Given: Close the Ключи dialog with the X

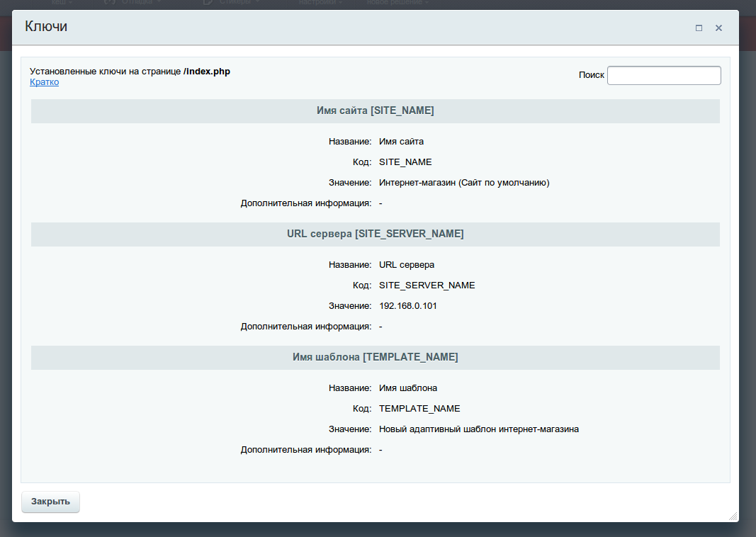Looking at the screenshot, I should pyautogui.click(x=718, y=28).
